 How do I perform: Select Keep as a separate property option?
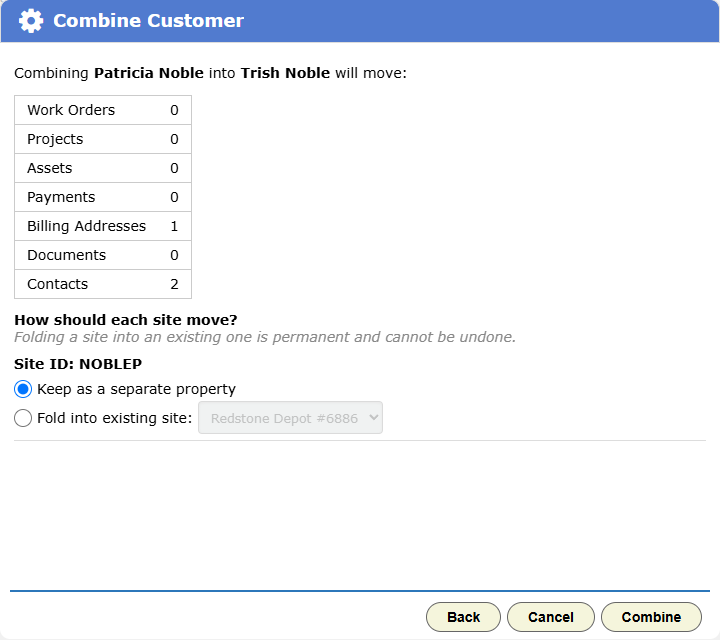[23, 389]
